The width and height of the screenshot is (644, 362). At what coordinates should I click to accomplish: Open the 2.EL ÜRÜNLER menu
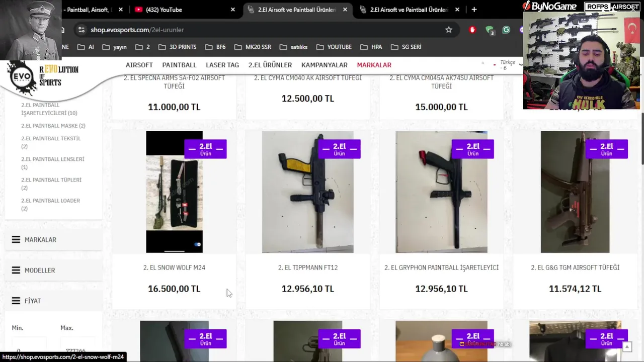click(x=270, y=65)
